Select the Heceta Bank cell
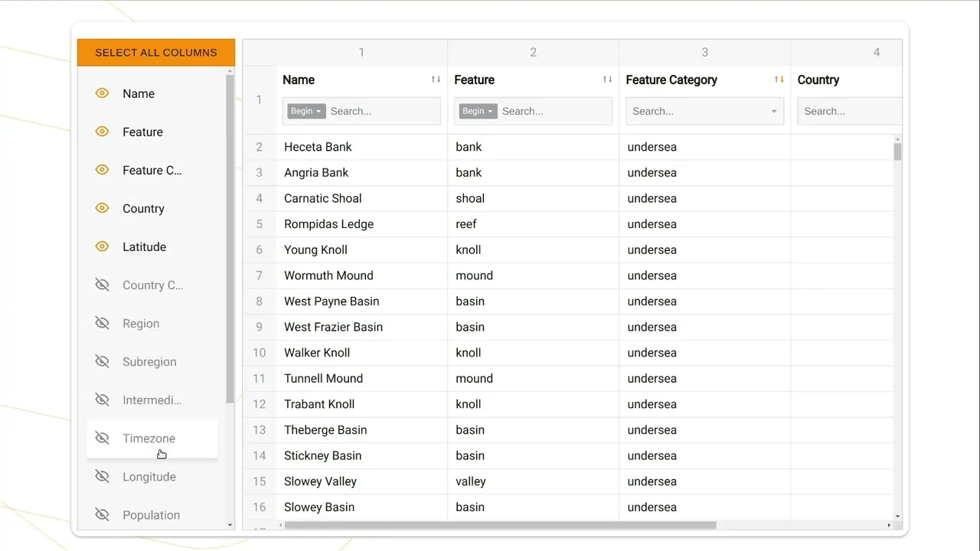The width and height of the screenshot is (980, 551). [x=318, y=147]
